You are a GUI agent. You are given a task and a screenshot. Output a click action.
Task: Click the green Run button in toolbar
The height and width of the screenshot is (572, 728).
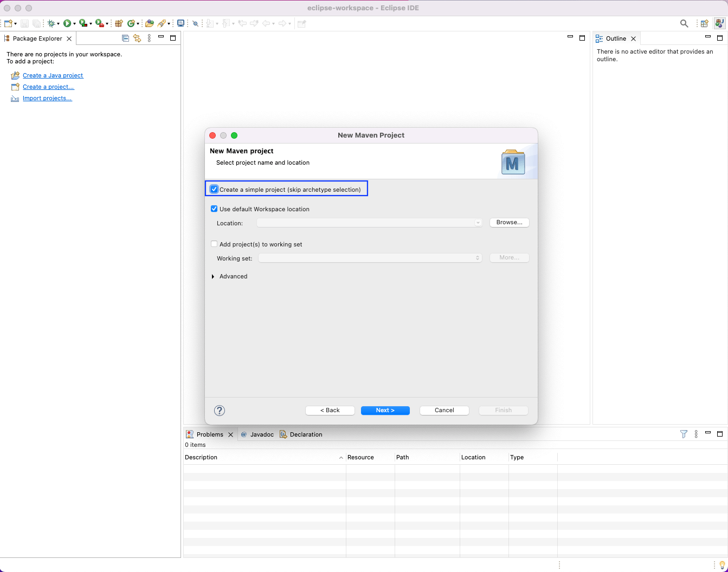tap(67, 23)
